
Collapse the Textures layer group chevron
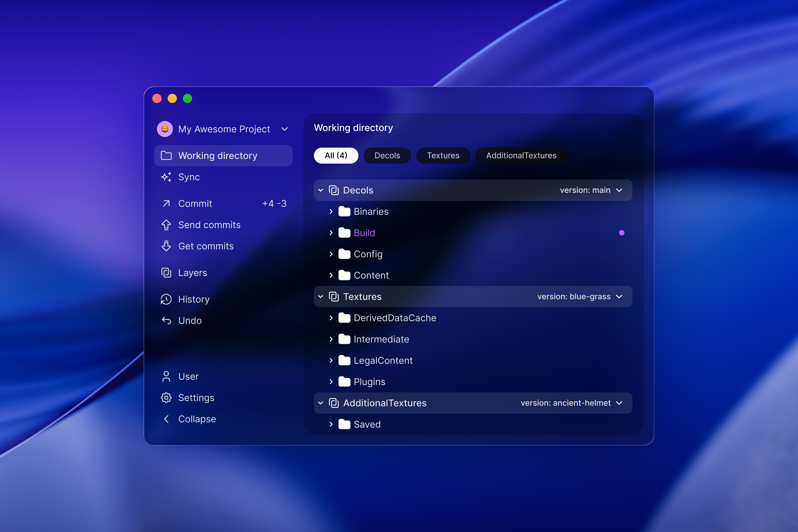click(321, 297)
